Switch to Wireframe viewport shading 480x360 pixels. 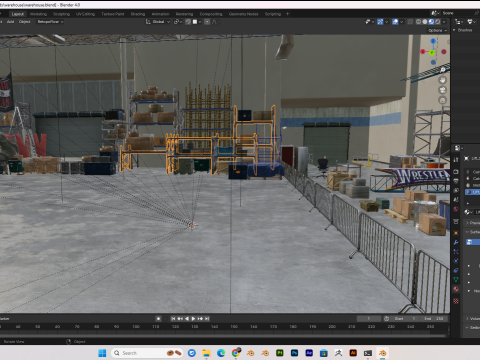click(418, 22)
